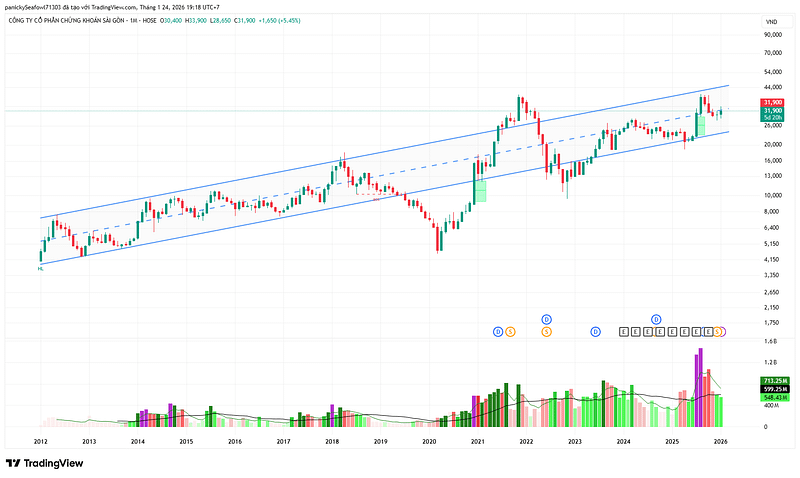This screenshot has height=478, width=800.
Task: Click the rightmost orange S marker near 2026
Action: [x=719, y=331]
